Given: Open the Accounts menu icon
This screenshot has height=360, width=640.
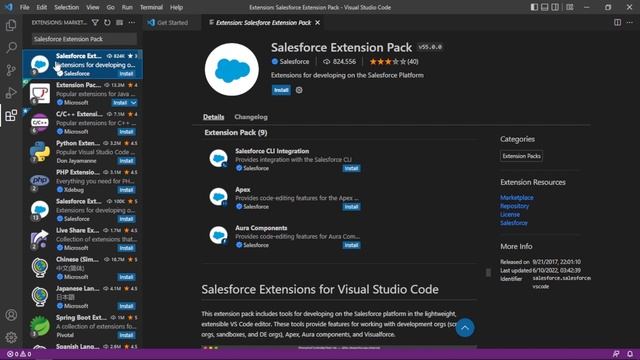Looking at the screenshot, I should click(11, 315).
